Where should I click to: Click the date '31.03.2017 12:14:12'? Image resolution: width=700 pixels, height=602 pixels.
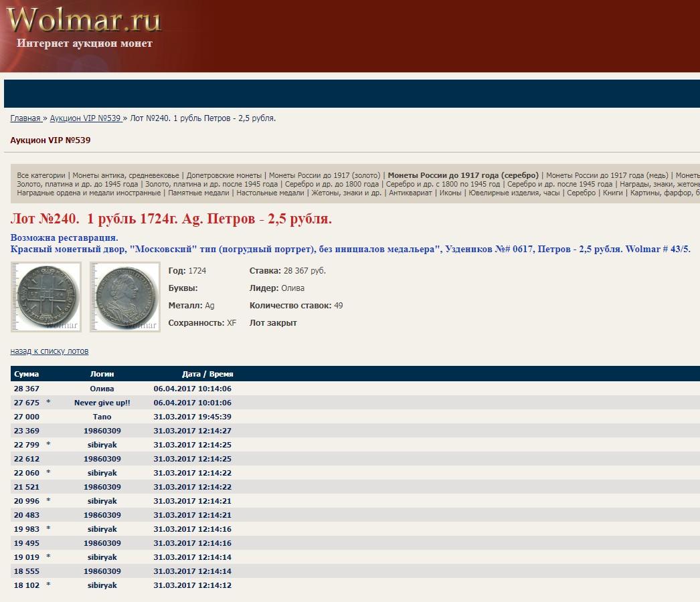point(193,585)
